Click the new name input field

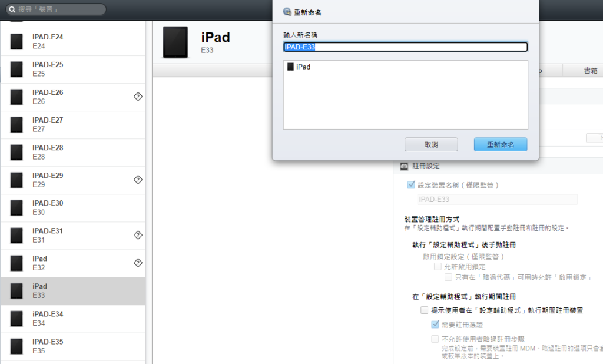click(405, 47)
